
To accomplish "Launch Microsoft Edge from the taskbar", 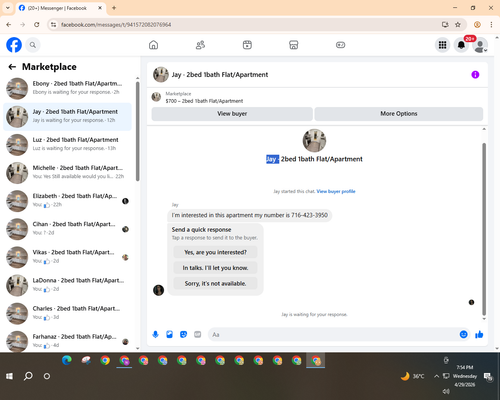I will click(67, 360).
